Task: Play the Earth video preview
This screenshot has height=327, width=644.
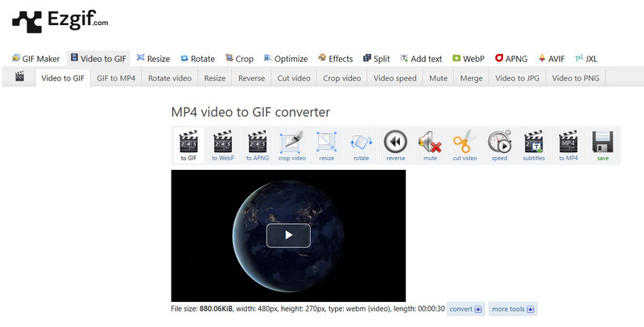Action: [x=288, y=235]
